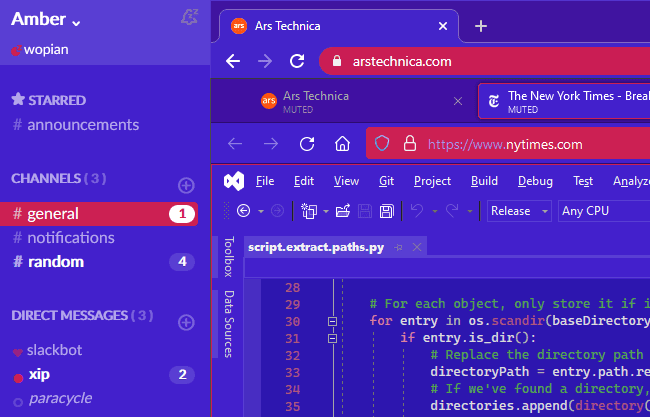Open the View menu
Viewport: 650px width, 417px height.
tap(346, 181)
